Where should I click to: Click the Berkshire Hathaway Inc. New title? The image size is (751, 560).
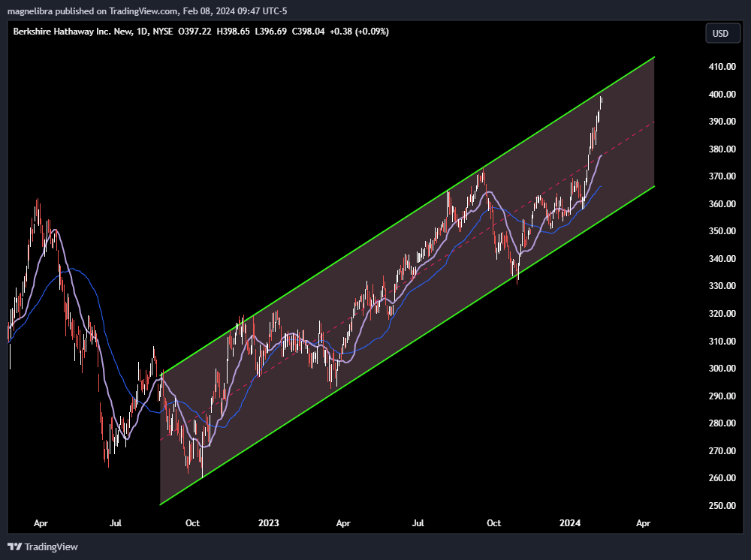coord(72,32)
